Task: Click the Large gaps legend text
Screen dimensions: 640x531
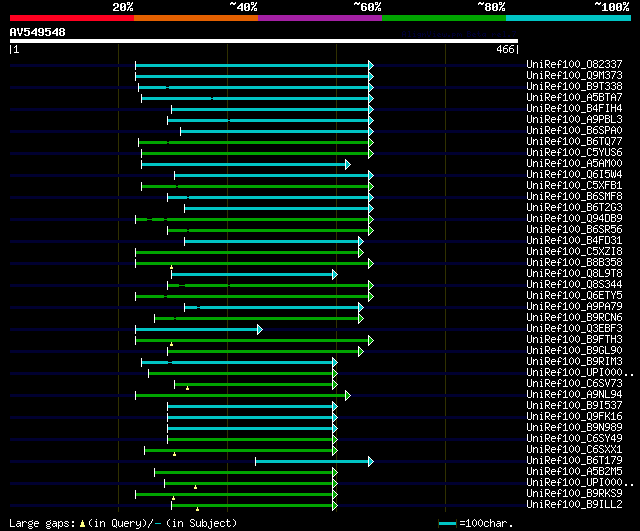Action: coord(42,523)
